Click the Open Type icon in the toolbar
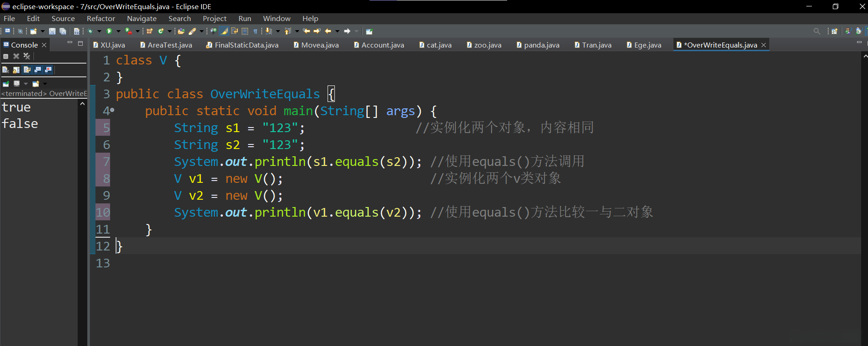868x346 pixels. (x=181, y=32)
